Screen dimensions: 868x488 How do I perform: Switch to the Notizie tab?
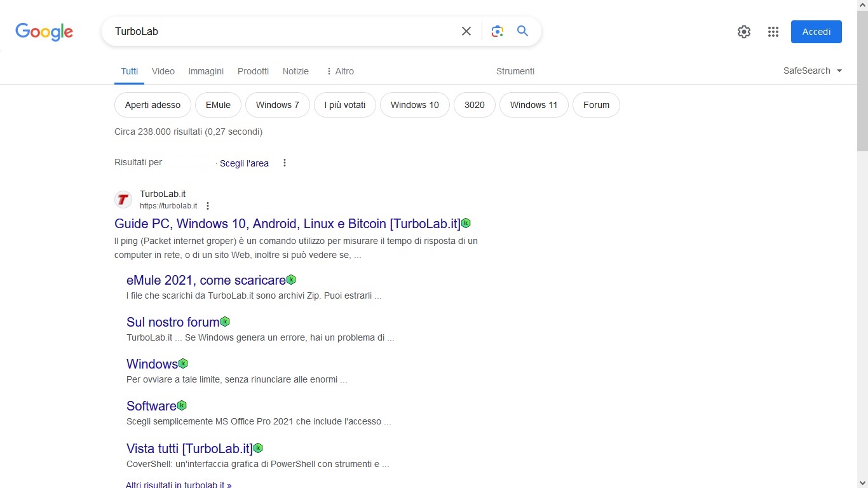coord(295,71)
